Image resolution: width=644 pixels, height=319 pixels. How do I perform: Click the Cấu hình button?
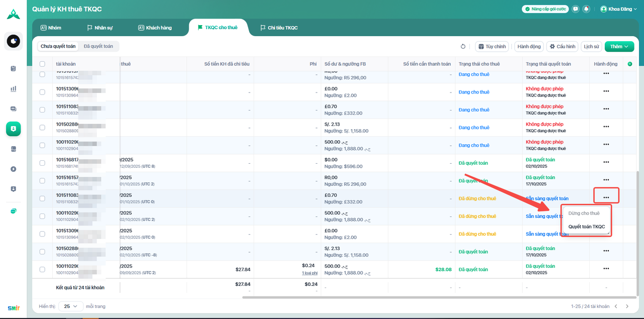[561, 47]
